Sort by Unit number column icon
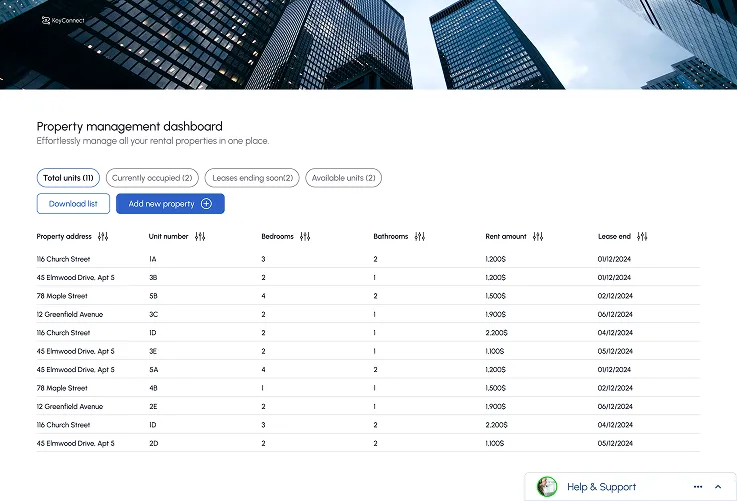 [200, 237]
